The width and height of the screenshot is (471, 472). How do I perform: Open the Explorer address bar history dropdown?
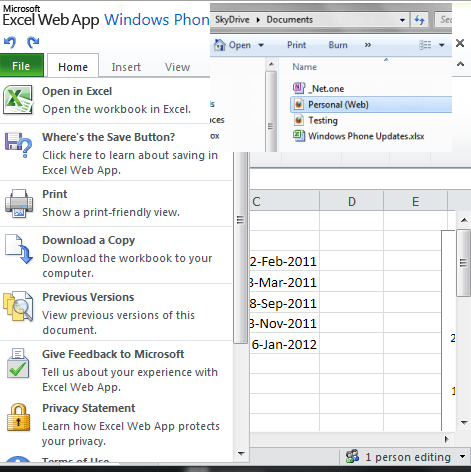[x=402, y=20]
